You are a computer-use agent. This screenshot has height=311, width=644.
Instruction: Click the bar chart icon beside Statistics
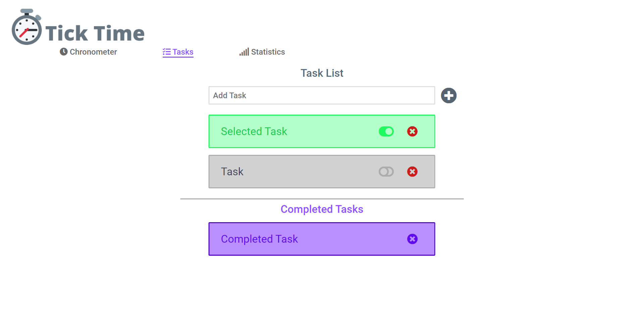pyautogui.click(x=244, y=52)
